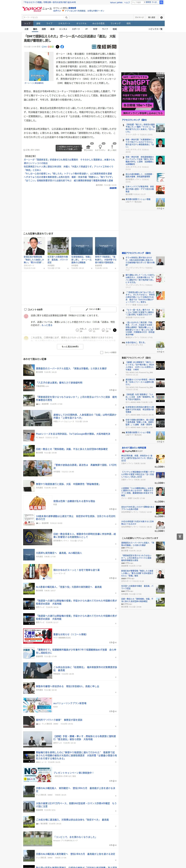Click the マイページ link
The image size is (186, 868).
139,18
